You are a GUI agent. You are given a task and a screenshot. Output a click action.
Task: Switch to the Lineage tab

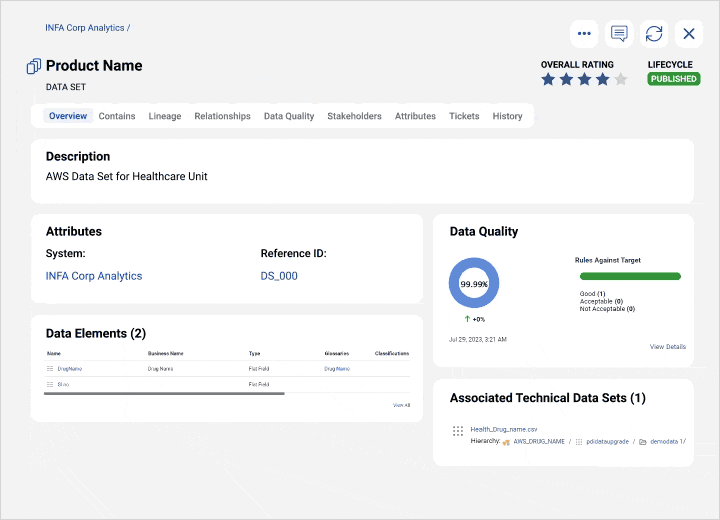(165, 116)
